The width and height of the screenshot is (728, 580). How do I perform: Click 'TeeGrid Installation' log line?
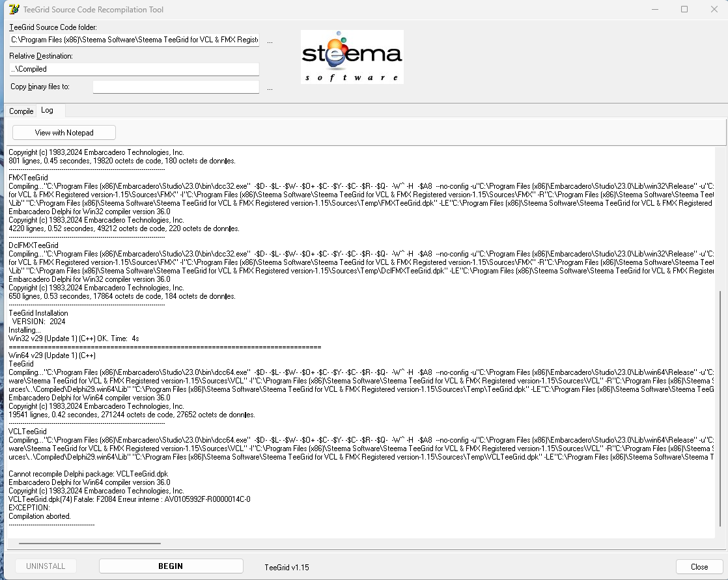pyautogui.click(x=38, y=313)
